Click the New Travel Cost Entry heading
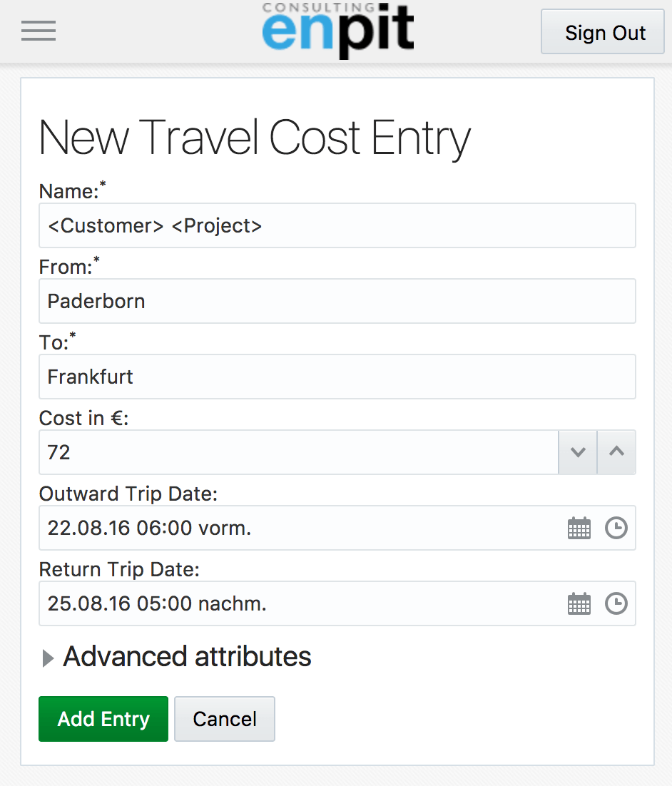The image size is (672, 786). [255, 138]
